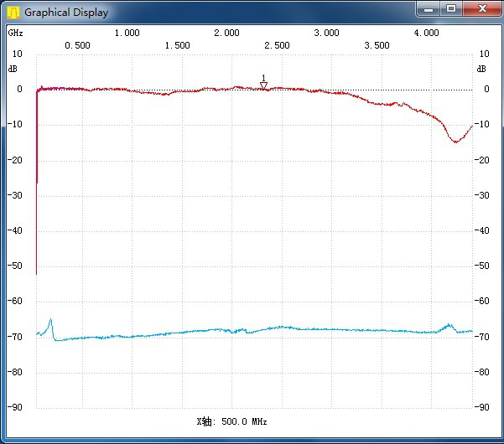
Task: Click the marker 1 triangle on red trace
Action: (x=263, y=85)
